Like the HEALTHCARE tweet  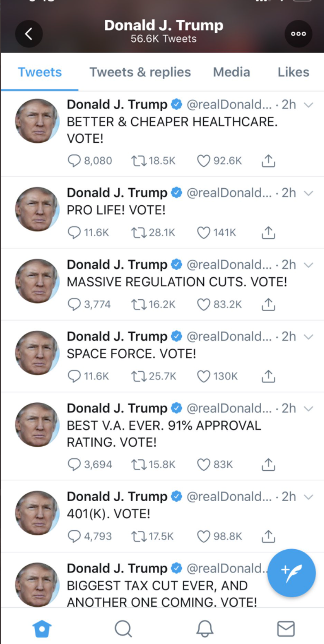coord(203,161)
